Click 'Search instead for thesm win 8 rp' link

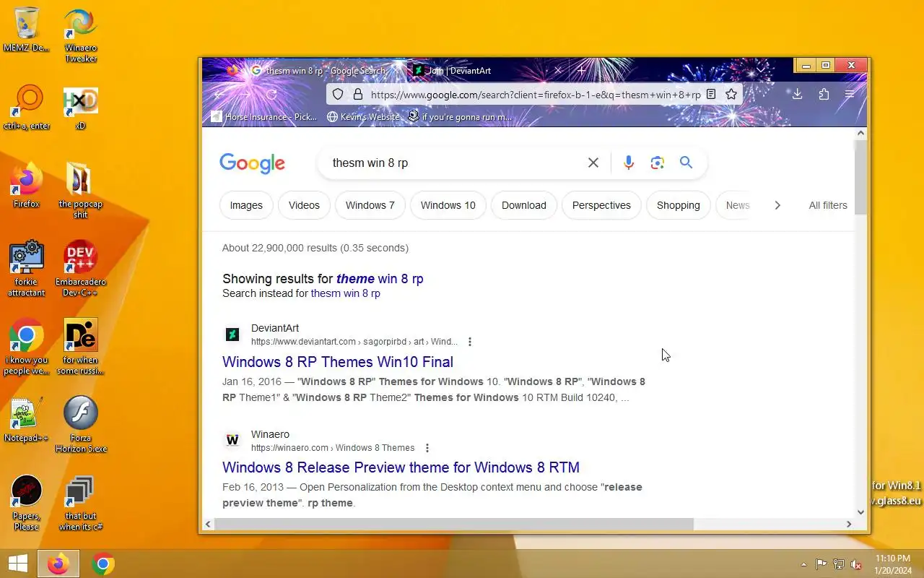pos(346,293)
